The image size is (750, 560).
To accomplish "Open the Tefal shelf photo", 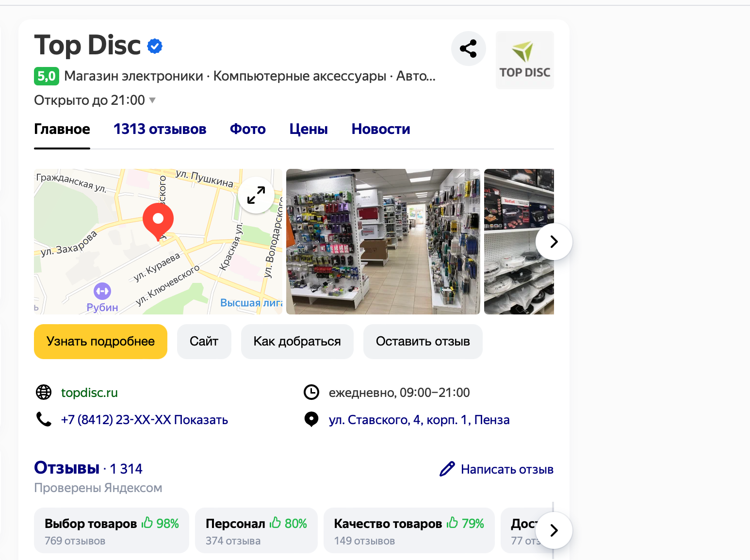I will pos(519,242).
